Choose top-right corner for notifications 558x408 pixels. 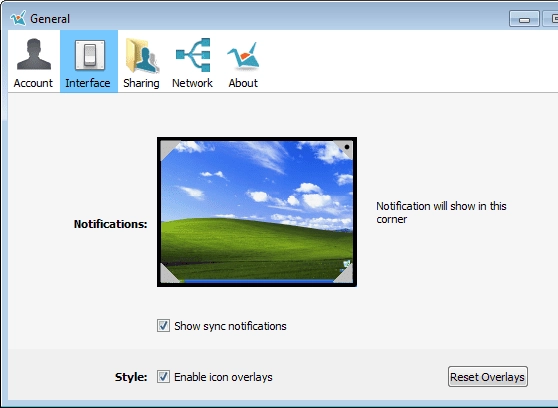pos(345,148)
